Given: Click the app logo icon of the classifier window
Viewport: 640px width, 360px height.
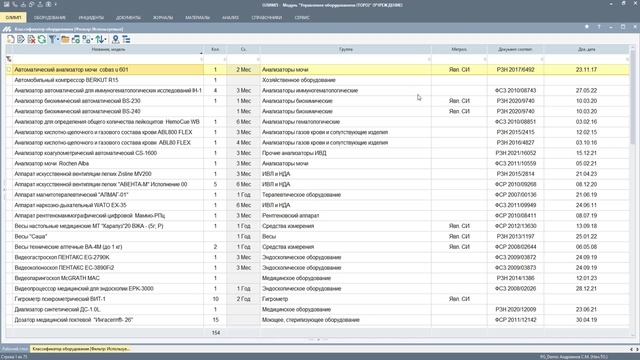Looking at the screenshot, I should click(7, 29).
